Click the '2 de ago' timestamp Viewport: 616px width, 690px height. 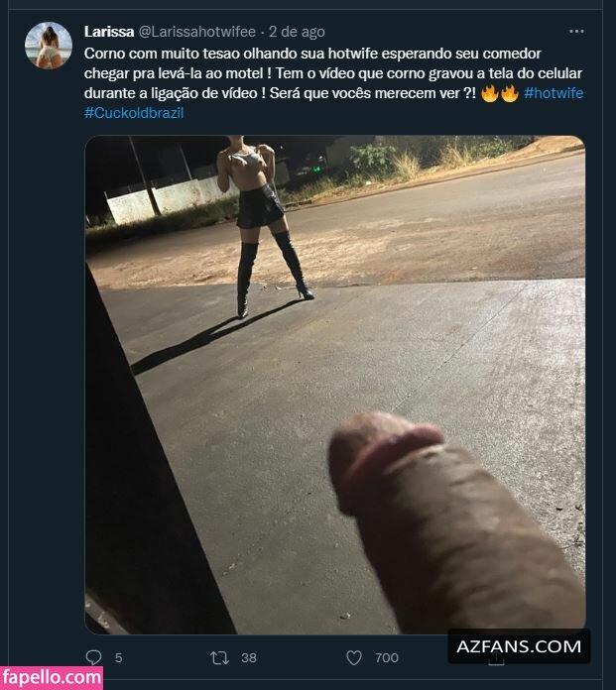pyautogui.click(x=297, y=32)
